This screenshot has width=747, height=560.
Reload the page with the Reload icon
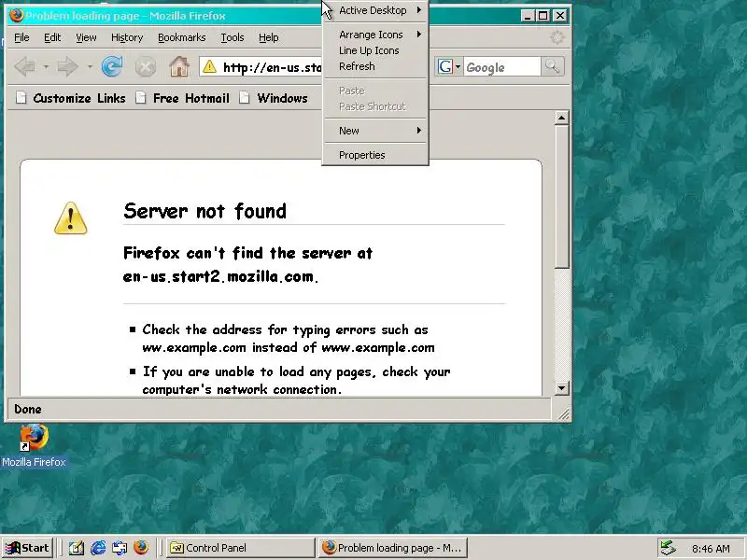(x=112, y=66)
